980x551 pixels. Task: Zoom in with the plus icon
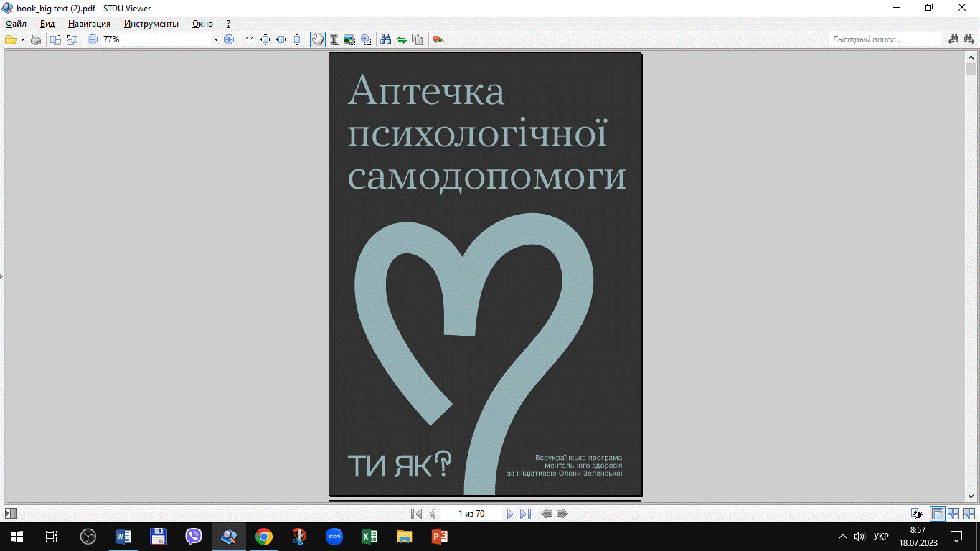pyautogui.click(x=229, y=39)
